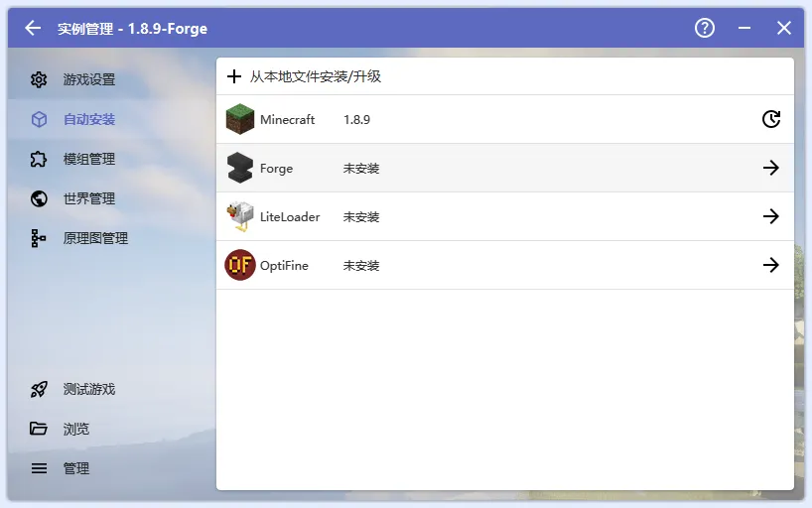Open the help question mark icon
Screen dimensions: 812x508
click(x=705, y=28)
